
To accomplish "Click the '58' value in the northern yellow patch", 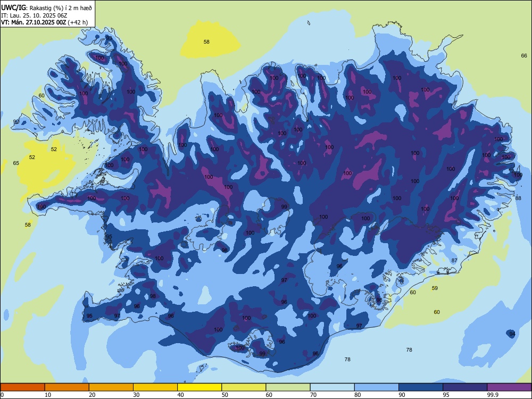I will click(x=206, y=41).
